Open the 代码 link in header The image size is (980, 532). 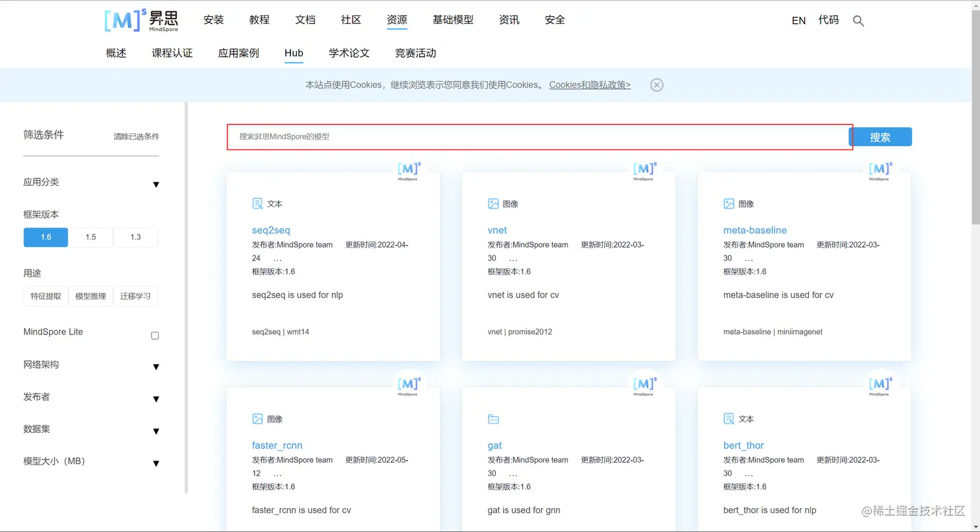tap(828, 20)
